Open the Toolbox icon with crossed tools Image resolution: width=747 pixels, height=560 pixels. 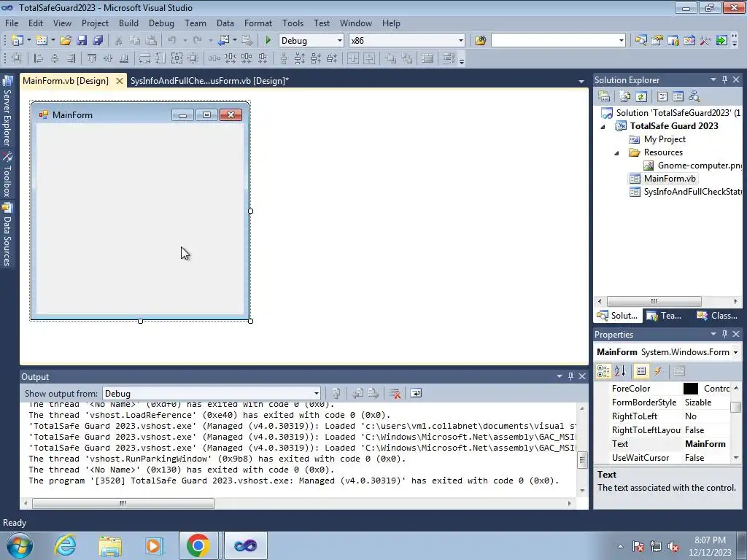(705, 41)
